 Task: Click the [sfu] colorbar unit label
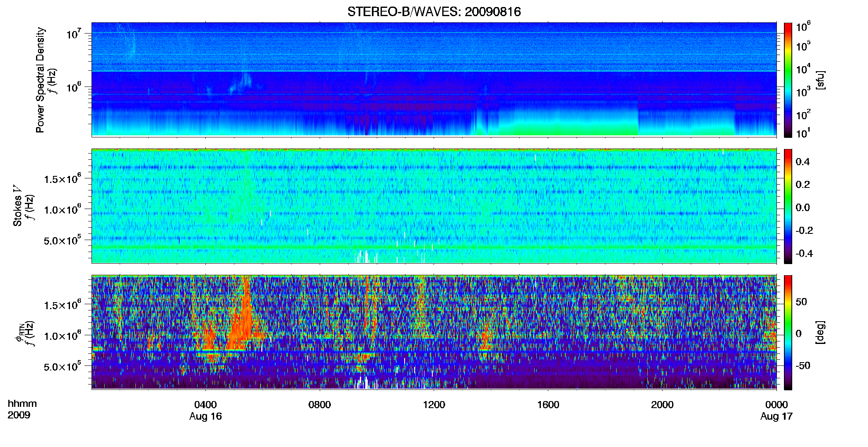pyautogui.click(x=821, y=80)
